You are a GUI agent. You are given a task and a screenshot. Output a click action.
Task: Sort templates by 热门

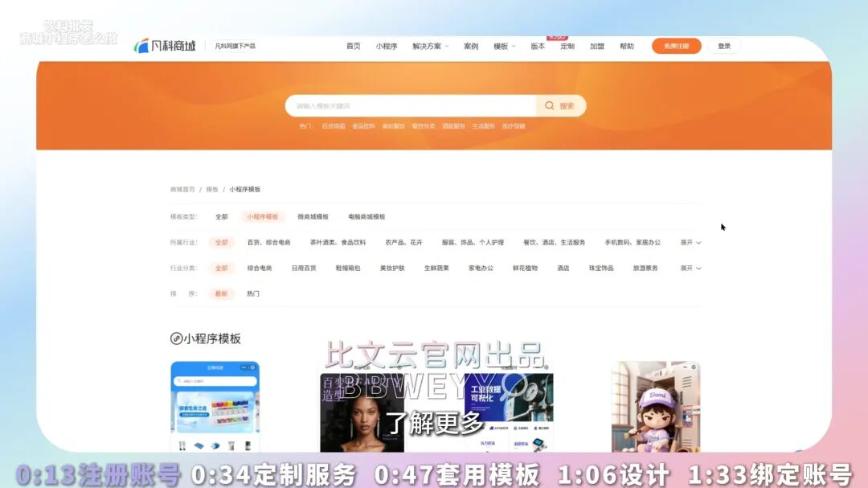click(253, 293)
